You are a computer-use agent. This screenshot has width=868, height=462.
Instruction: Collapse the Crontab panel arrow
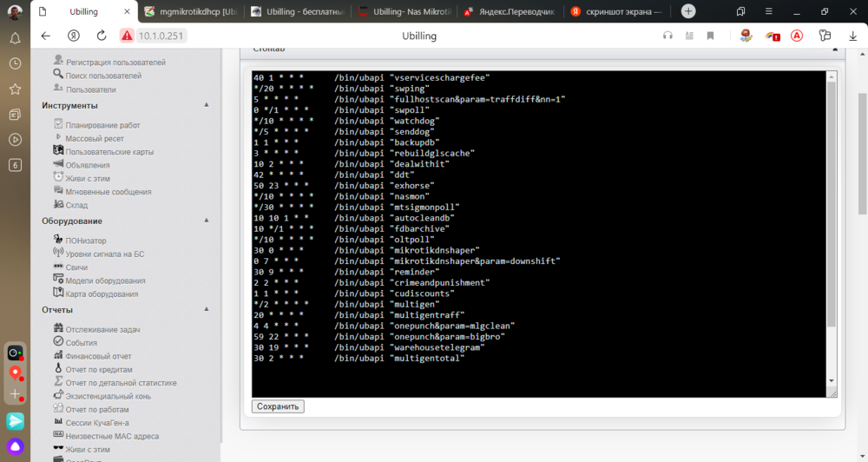point(834,49)
